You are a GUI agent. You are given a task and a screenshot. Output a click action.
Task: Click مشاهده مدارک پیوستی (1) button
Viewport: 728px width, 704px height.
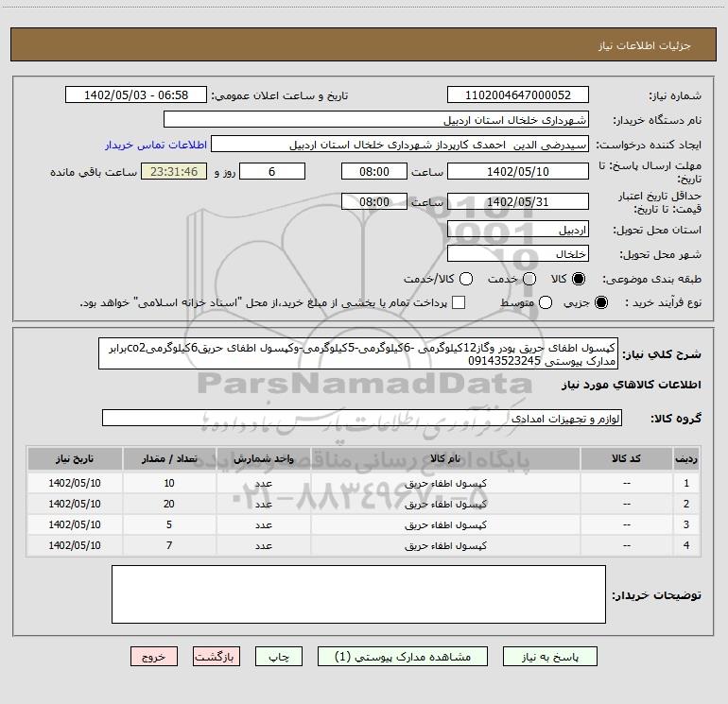[x=403, y=657]
